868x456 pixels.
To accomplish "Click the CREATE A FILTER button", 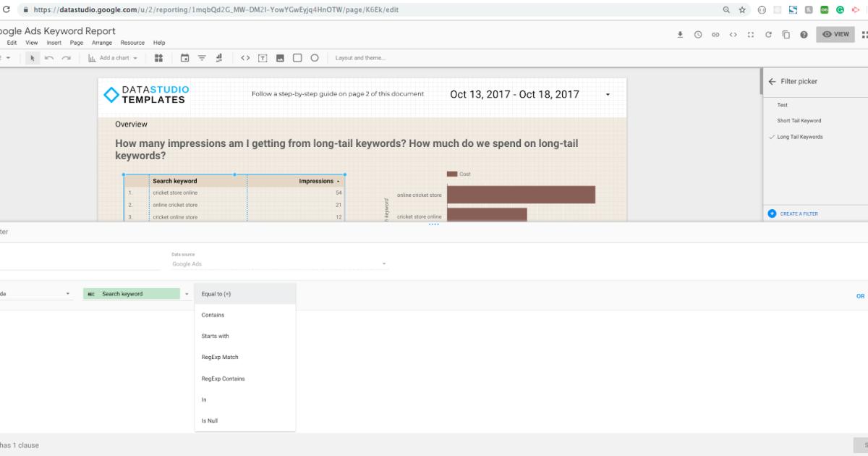I will point(799,213).
